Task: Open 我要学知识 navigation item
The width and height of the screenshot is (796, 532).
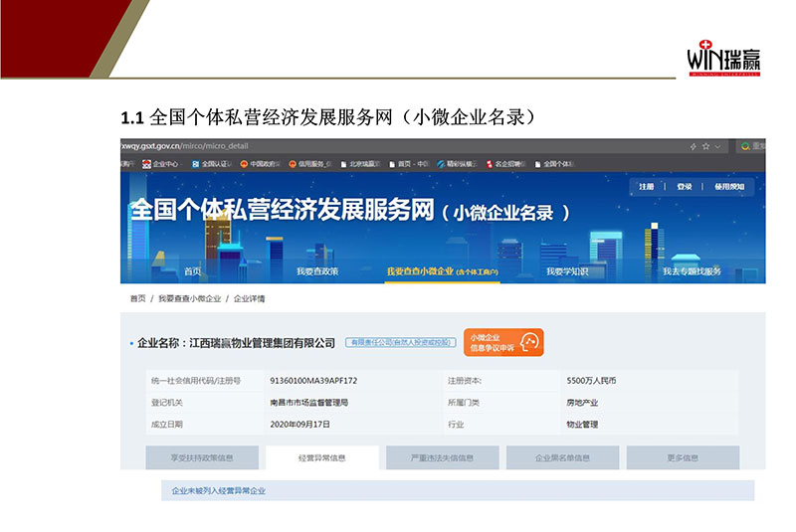Action: click(567, 271)
